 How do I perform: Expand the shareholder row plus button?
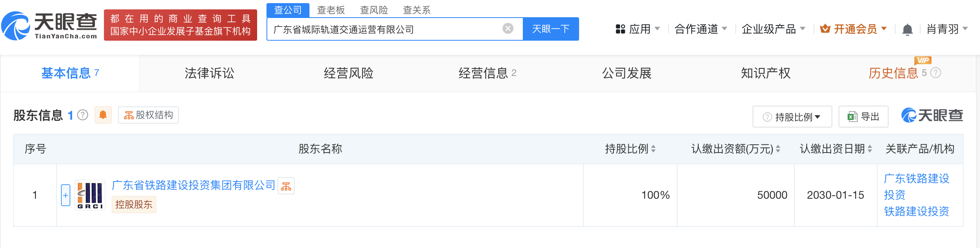click(x=66, y=195)
